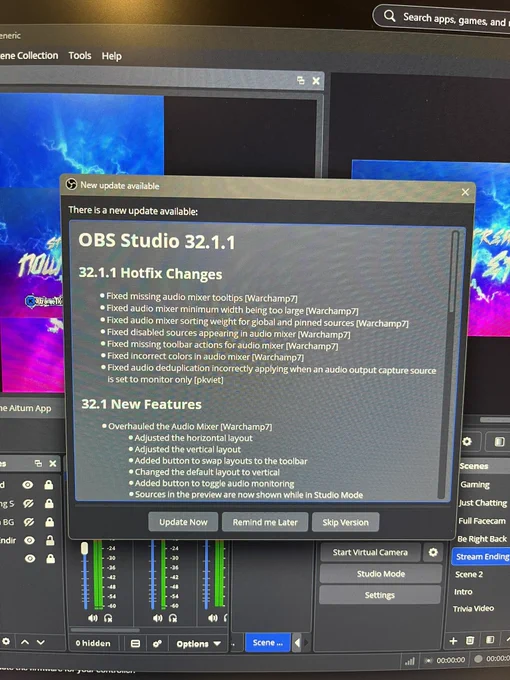
Task: Click the panel icon beside gear above Scenes
Action: point(500,441)
